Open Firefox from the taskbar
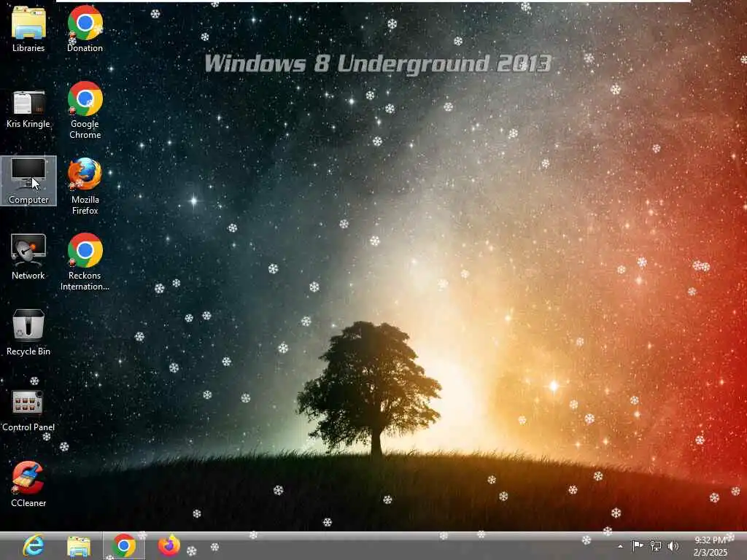Viewport: 747px width, 560px height. [x=169, y=545]
